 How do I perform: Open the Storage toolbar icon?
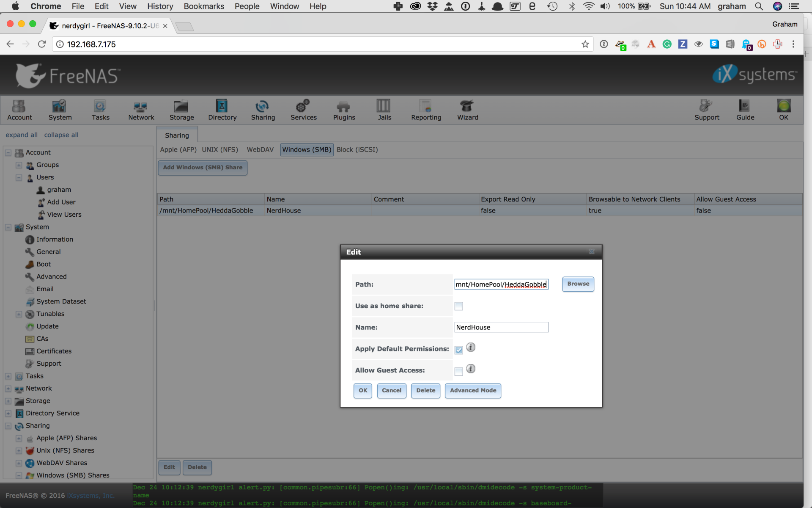point(181,110)
